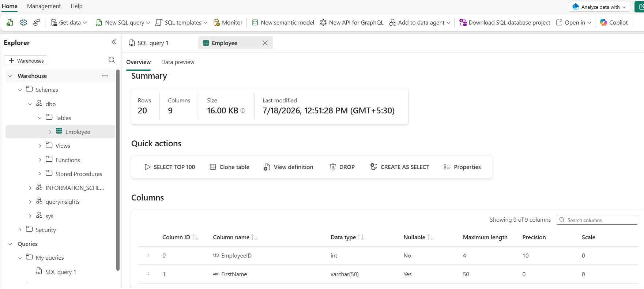Switch to the Home ribbon tab

click(x=10, y=6)
